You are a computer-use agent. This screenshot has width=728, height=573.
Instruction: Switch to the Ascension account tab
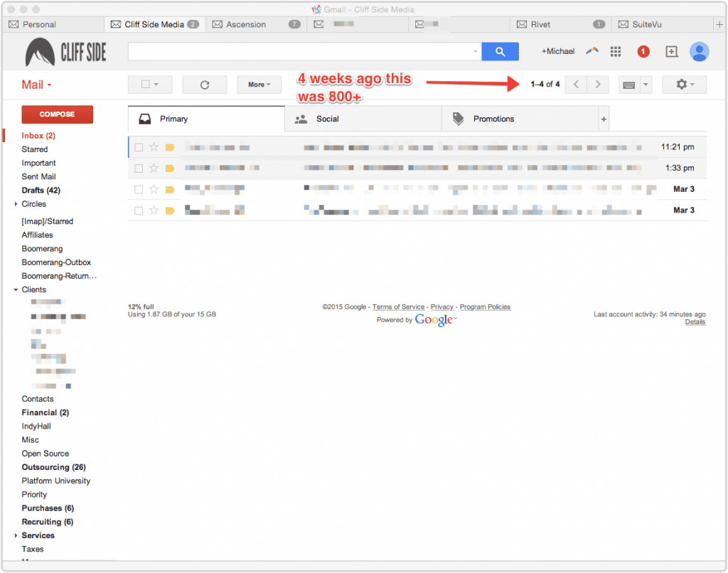tap(256, 24)
